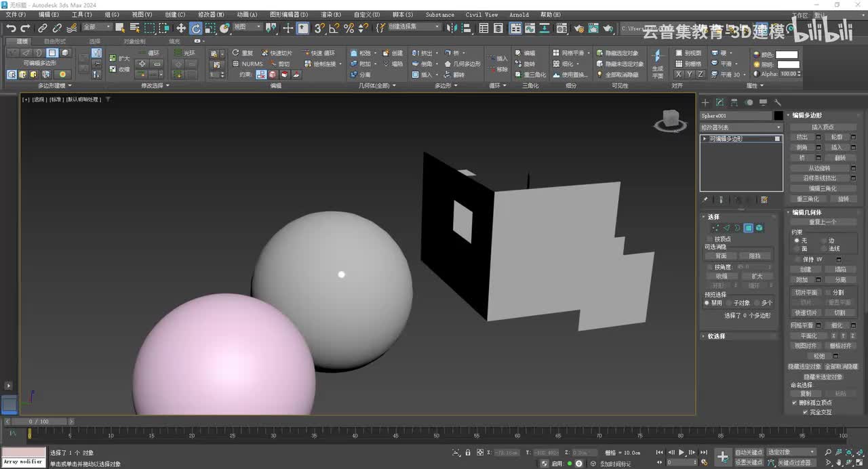Select the 子对象 preview selection radio

[x=730, y=303]
